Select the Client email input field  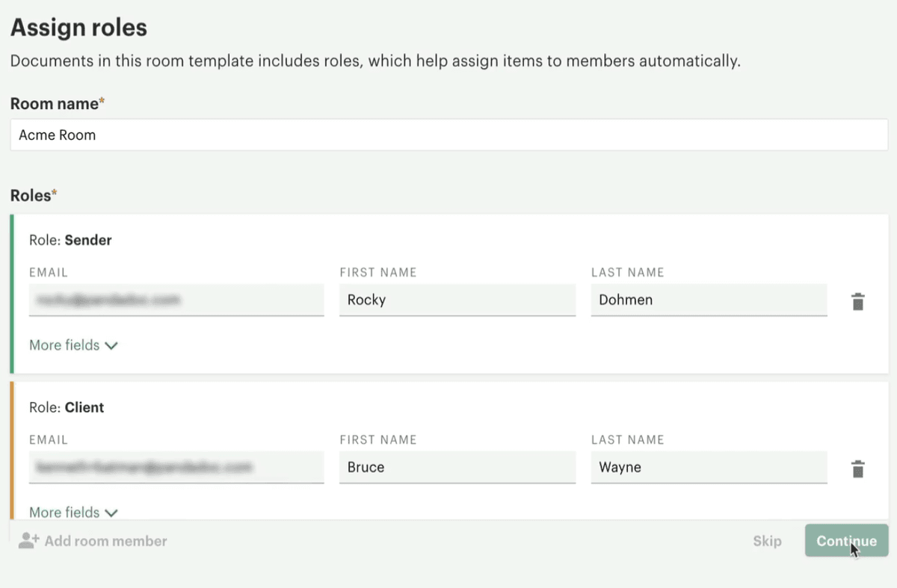point(176,468)
